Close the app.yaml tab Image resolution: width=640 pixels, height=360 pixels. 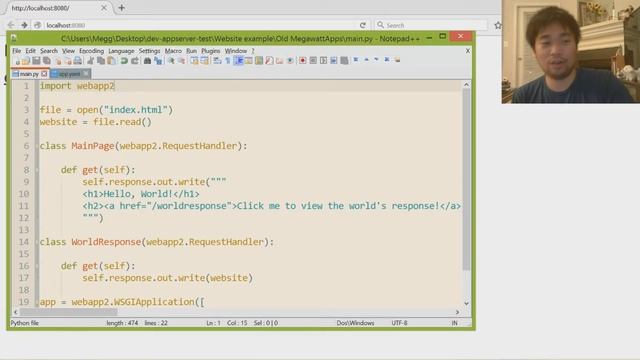tap(86, 74)
